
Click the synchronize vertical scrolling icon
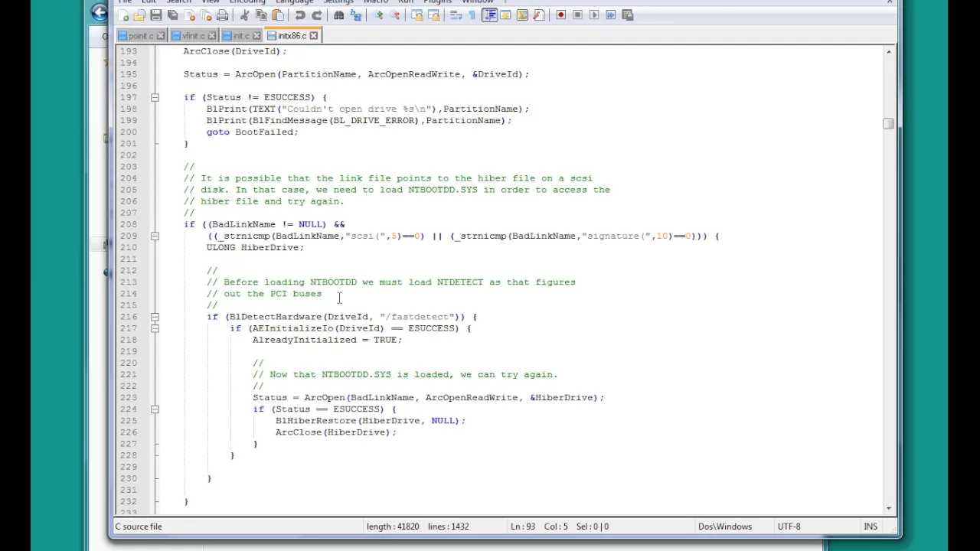coord(417,15)
